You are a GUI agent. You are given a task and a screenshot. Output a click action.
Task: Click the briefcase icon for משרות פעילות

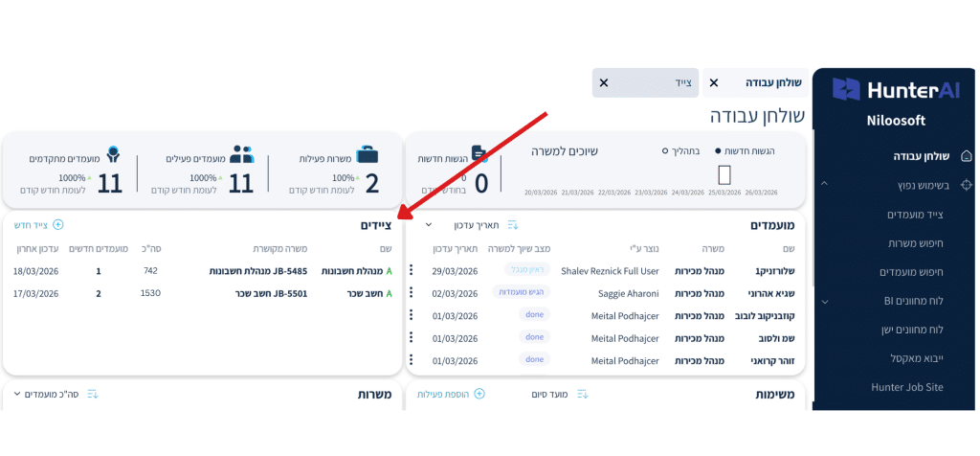(x=367, y=154)
